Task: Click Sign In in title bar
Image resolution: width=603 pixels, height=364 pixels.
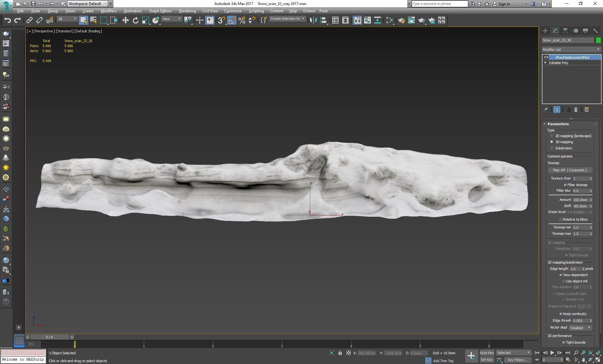Action: (x=504, y=4)
